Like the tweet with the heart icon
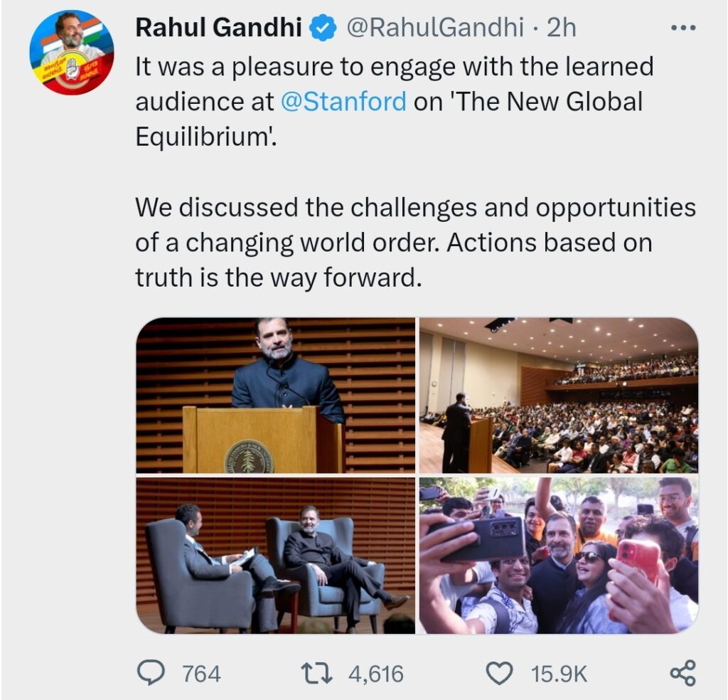 point(499,674)
